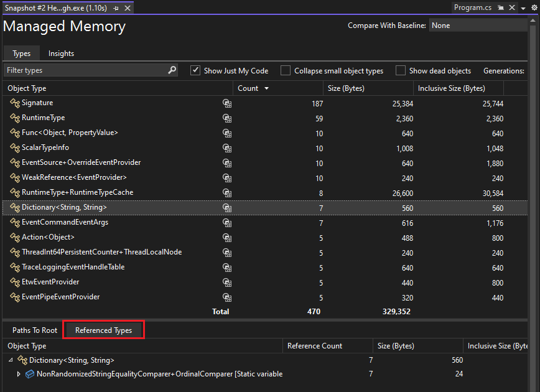Open instances view icon for Signature row
Image resolution: width=540 pixels, height=392 pixels.
pyautogui.click(x=226, y=103)
